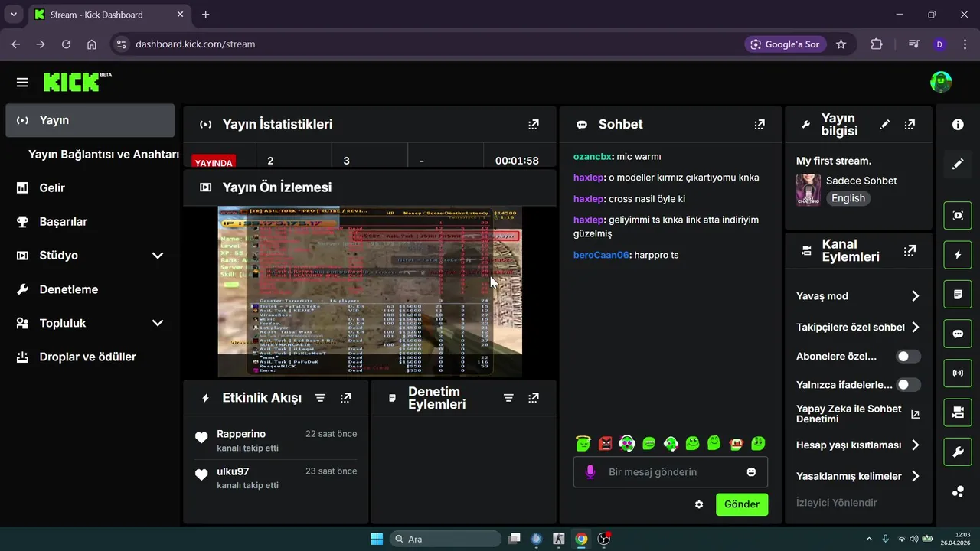Pop out the Kanal Eylemleri panel
This screenshot has height=551, width=980.
[x=910, y=250]
